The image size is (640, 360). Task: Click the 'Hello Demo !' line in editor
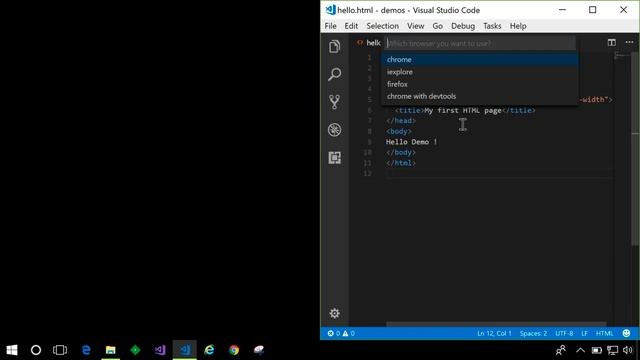click(411, 142)
